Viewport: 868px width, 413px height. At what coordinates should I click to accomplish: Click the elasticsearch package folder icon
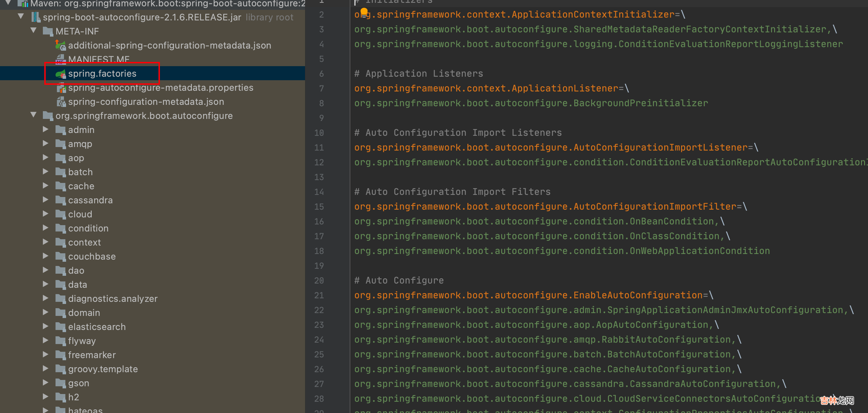tap(60, 327)
